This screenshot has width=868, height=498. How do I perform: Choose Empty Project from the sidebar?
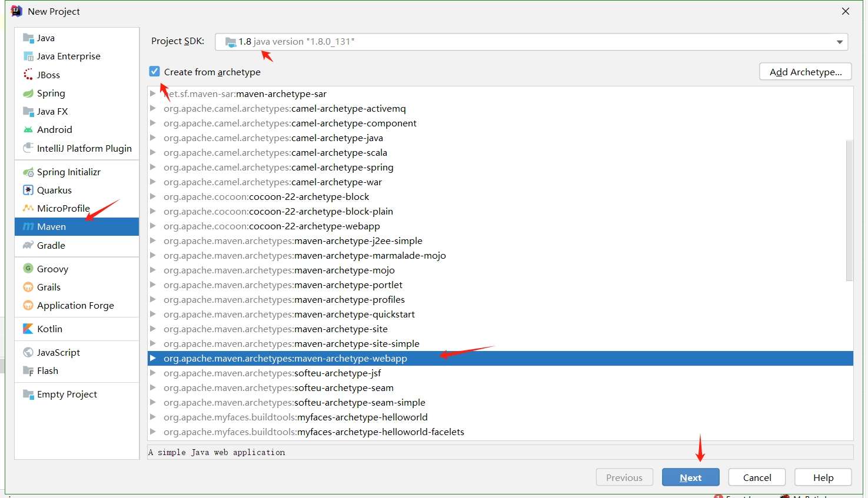point(66,395)
